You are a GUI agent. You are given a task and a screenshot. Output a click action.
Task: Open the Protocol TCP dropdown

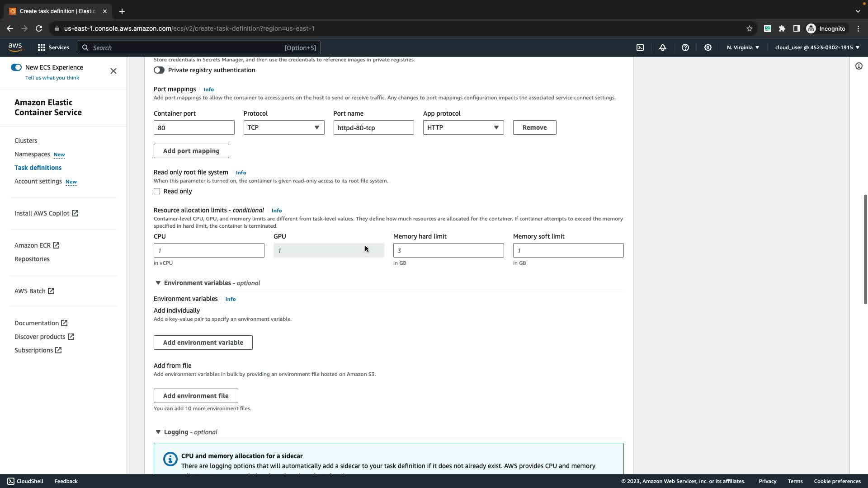point(283,127)
